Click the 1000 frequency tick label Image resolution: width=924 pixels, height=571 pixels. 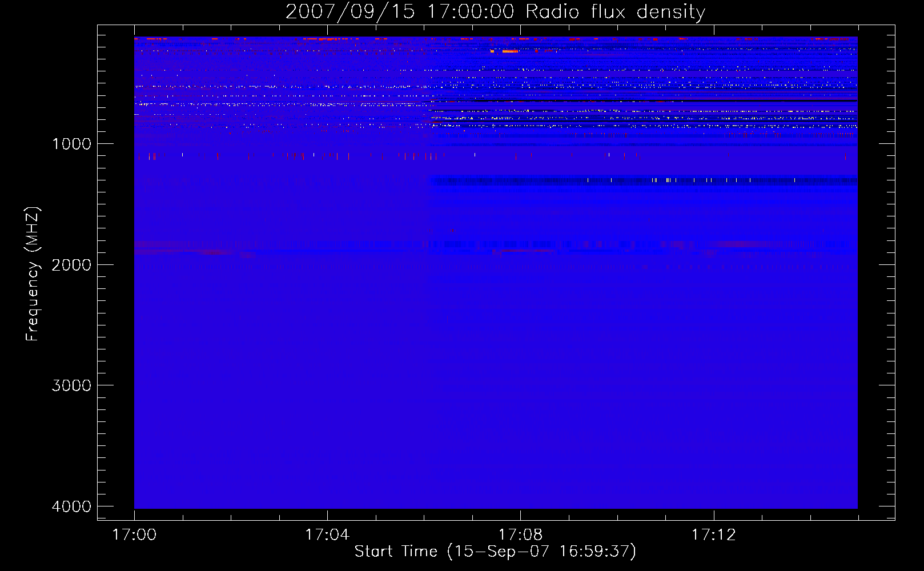[71, 144]
